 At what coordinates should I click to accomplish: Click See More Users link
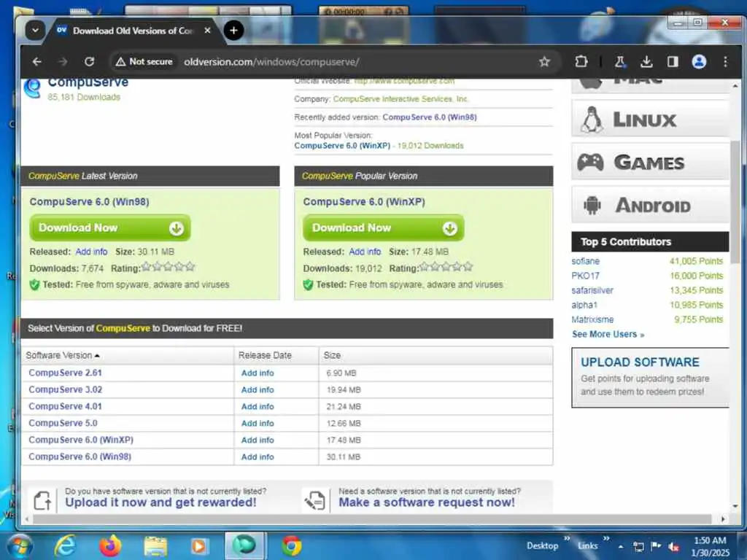(608, 334)
